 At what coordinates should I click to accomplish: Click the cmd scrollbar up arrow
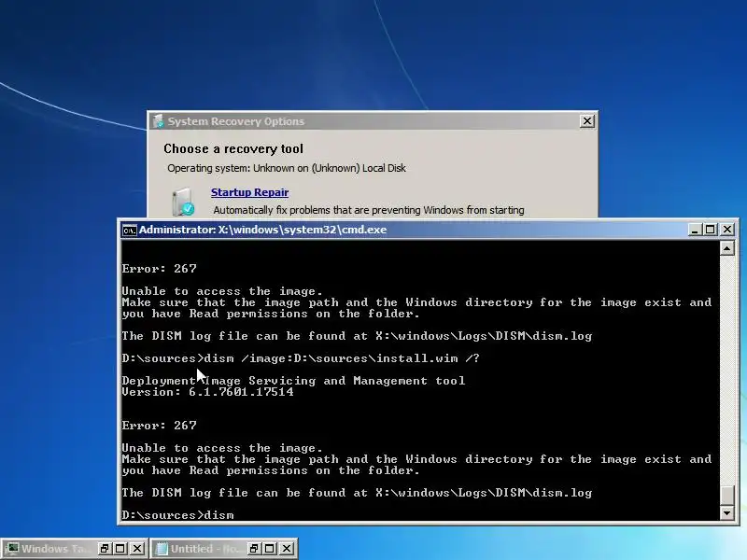pyautogui.click(x=727, y=248)
